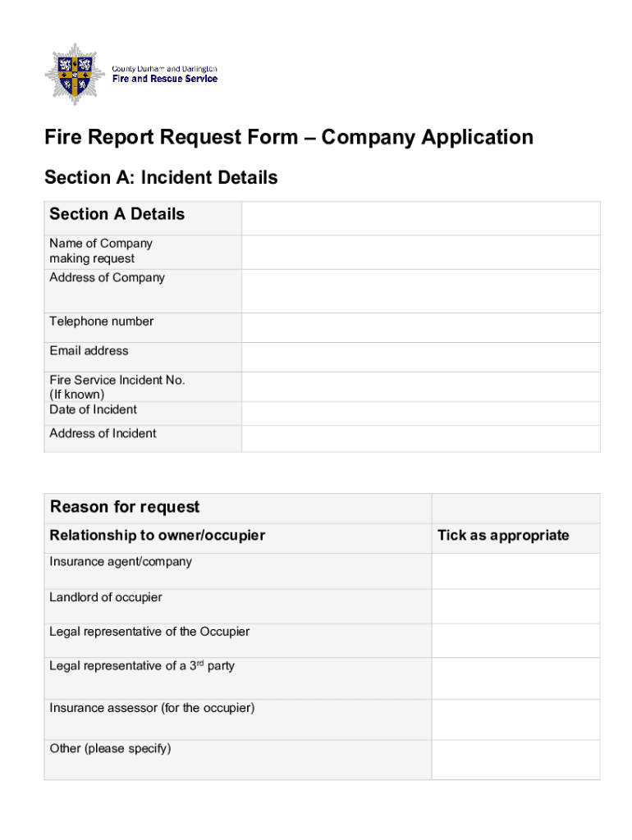The height and width of the screenshot is (840, 632).
Task: Click the Address of Incident input field
Action: [x=420, y=438]
